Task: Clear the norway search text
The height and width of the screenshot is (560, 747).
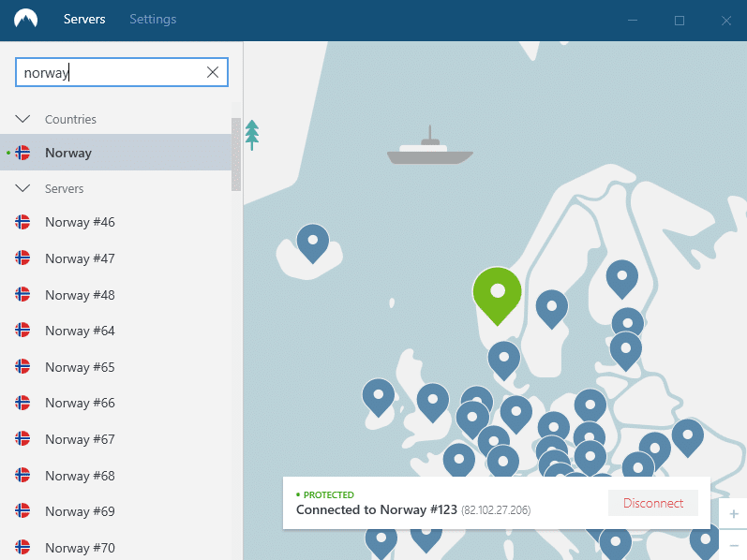Action: tap(213, 72)
